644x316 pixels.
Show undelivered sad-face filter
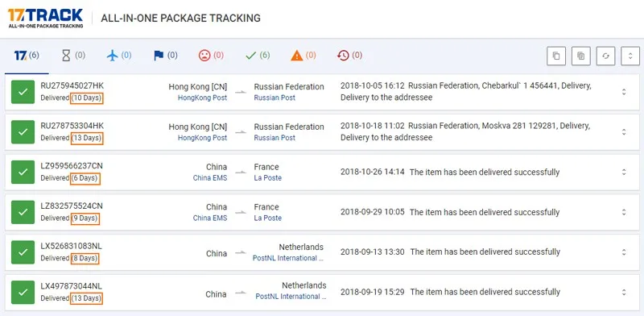211,56
